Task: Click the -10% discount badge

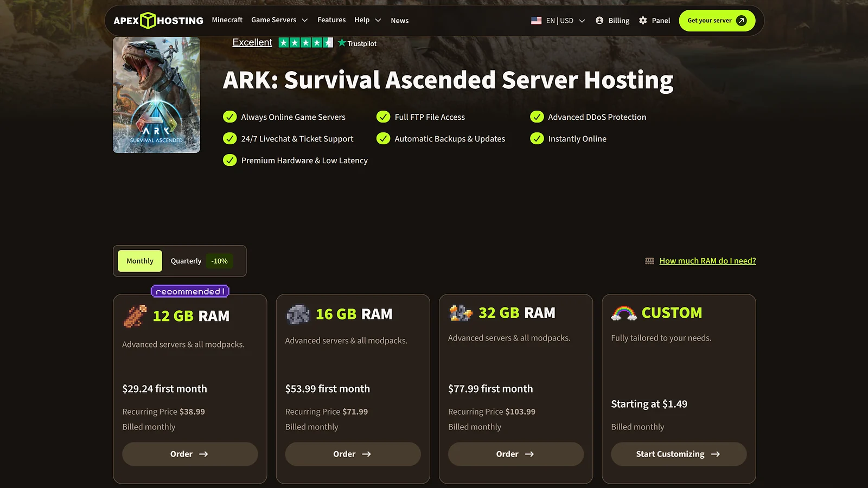Action: [220, 261]
